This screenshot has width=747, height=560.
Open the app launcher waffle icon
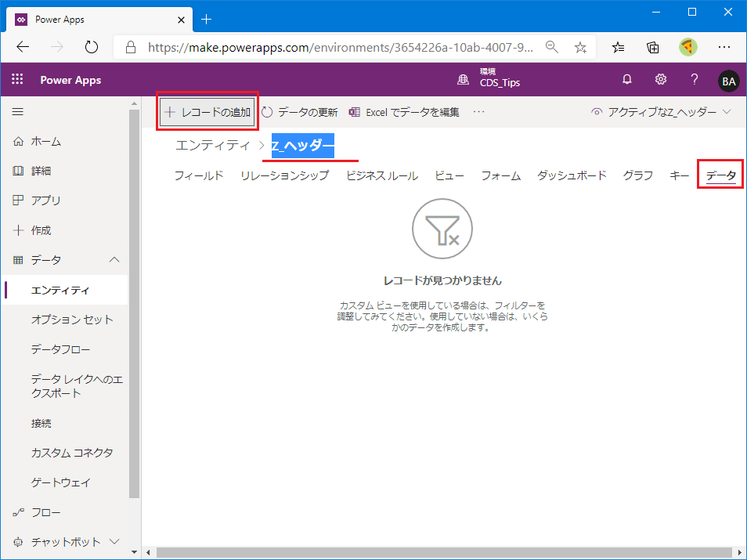click(x=17, y=79)
